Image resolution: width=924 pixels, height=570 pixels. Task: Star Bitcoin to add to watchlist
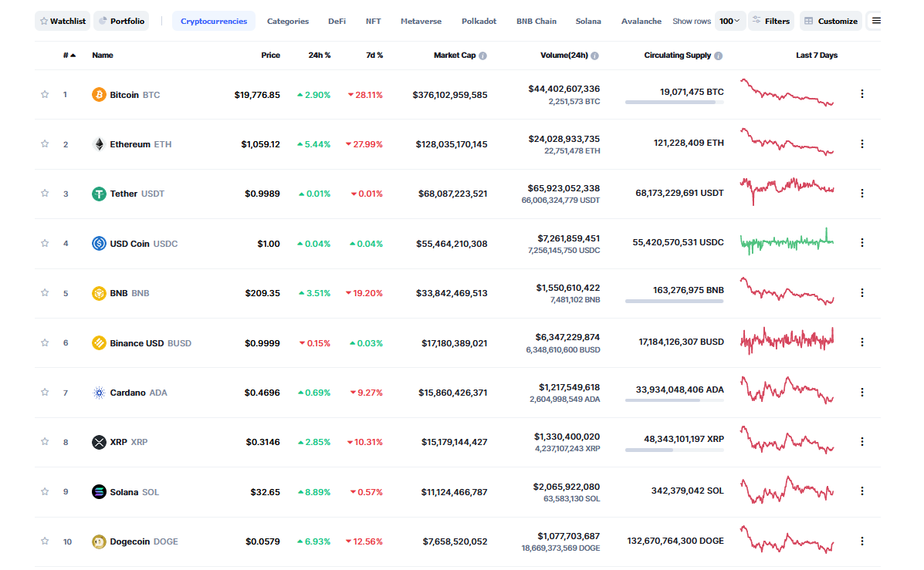click(x=45, y=95)
